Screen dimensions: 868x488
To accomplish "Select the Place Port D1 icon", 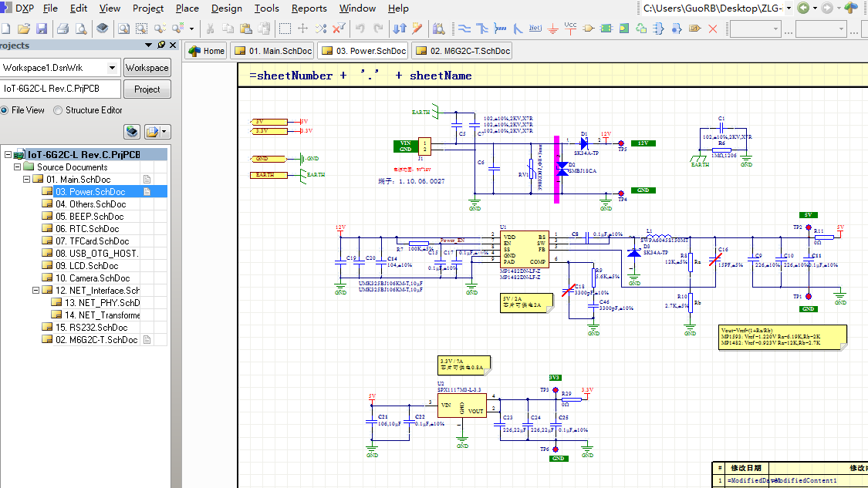I will (x=694, y=29).
